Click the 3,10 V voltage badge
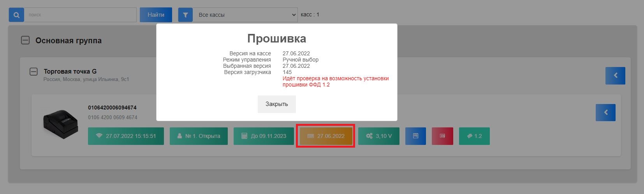This screenshot has height=194, width=644. [378, 136]
